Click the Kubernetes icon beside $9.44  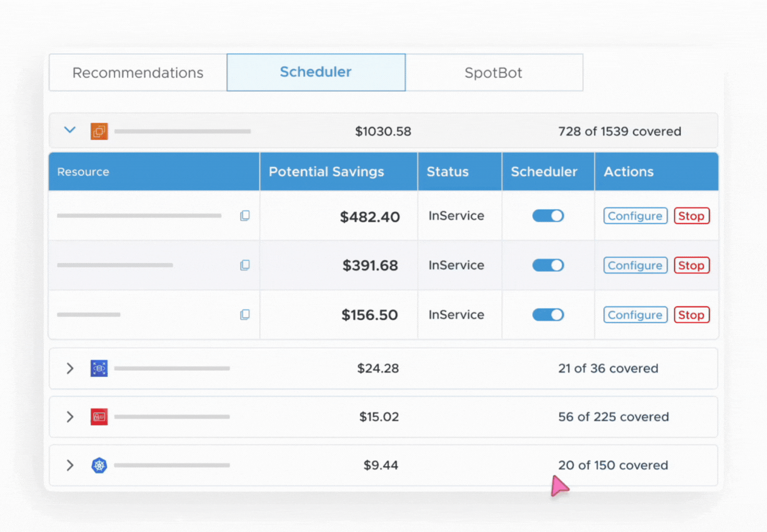click(99, 465)
